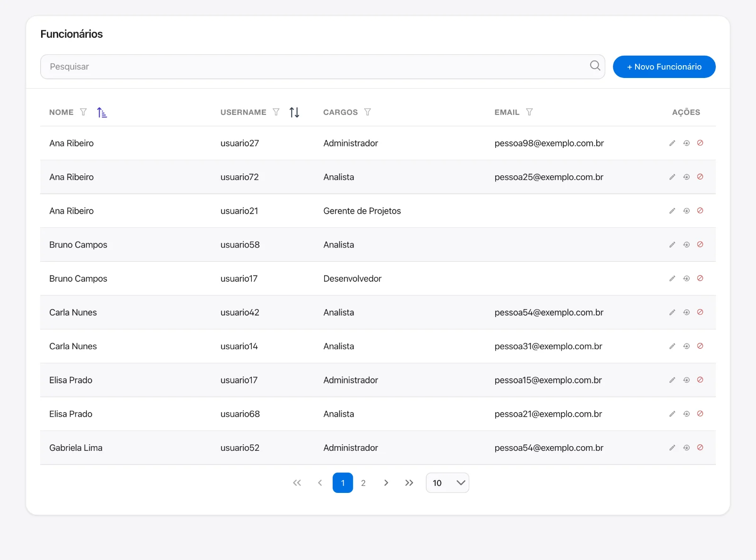Click the Novo Funcionário button
The height and width of the screenshot is (560, 756).
click(x=664, y=67)
